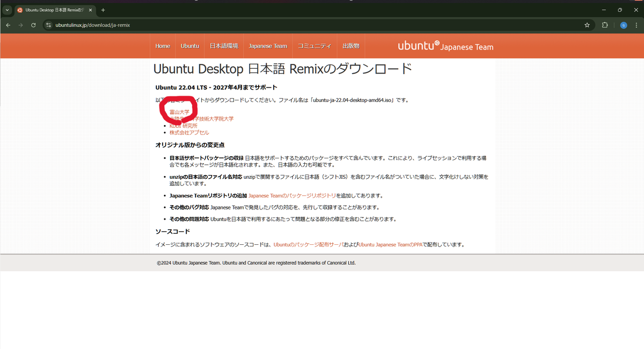The width and height of the screenshot is (644, 349).
Task: Click the ソースコード heading
Action: tap(173, 231)
